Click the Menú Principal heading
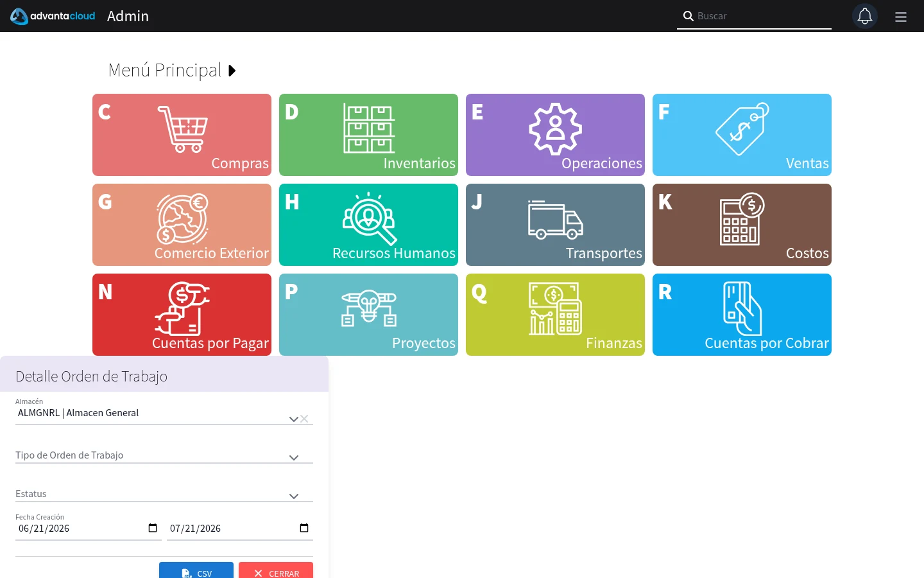924x578 pixels. pyautogui.click(x=164, y=70)
